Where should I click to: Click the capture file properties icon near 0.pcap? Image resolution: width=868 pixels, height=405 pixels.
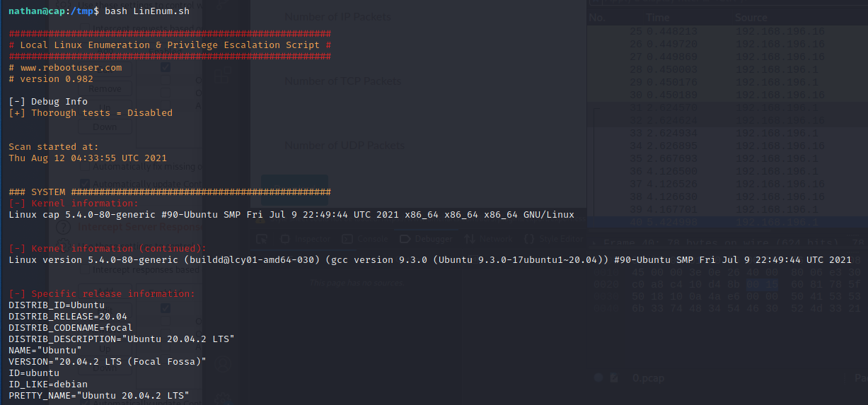point(613,377)
